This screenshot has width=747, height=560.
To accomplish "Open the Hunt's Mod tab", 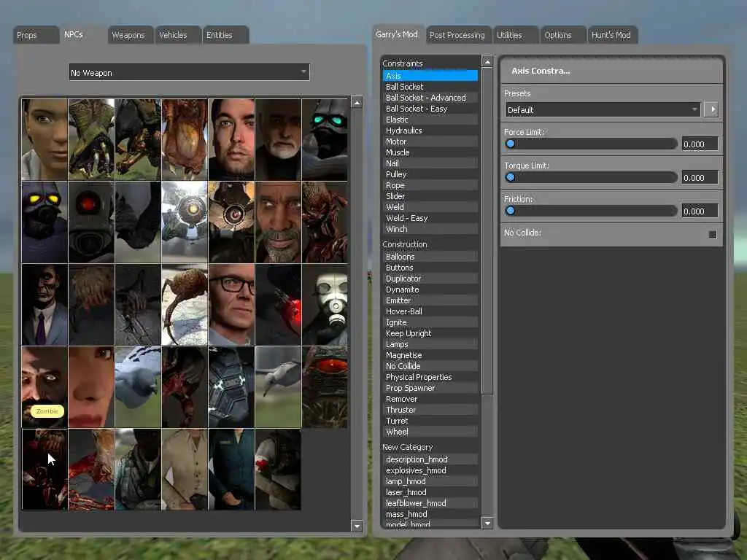I will [x=613, y=35].
